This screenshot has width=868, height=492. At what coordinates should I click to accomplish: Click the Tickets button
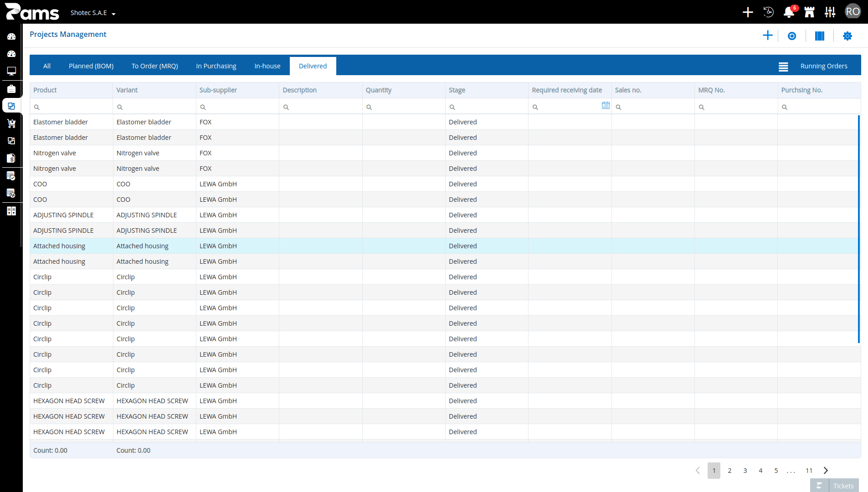click(834, 486)
